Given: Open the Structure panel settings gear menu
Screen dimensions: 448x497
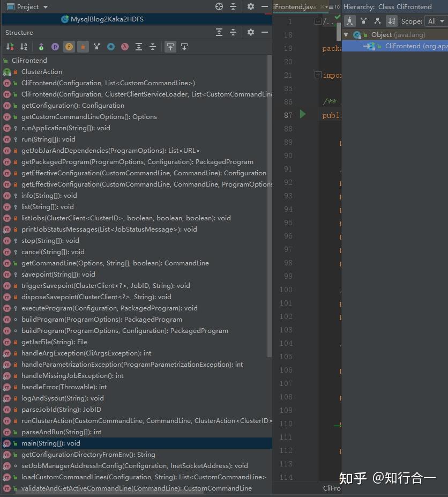Looking at the screenshot, I should point(250,32).
